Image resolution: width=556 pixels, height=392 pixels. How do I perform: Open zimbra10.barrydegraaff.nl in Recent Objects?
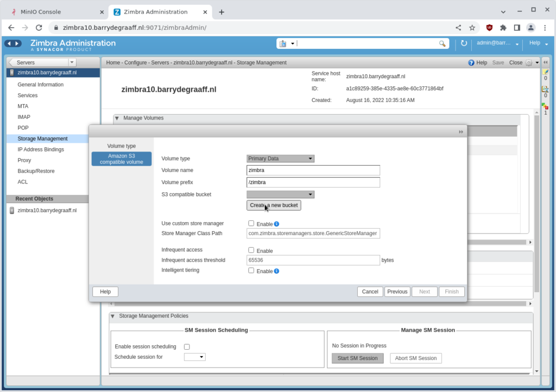point(47,211)
